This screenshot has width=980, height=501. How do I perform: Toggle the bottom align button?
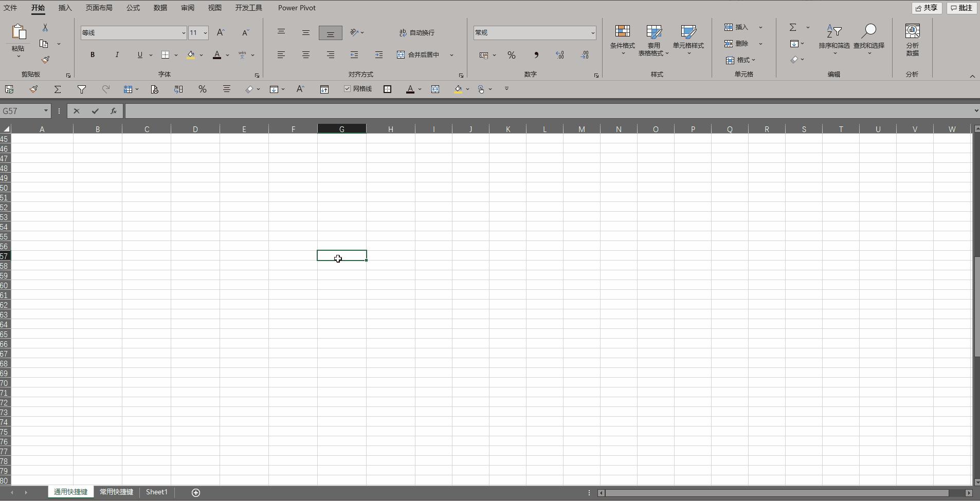pos(330,33)
